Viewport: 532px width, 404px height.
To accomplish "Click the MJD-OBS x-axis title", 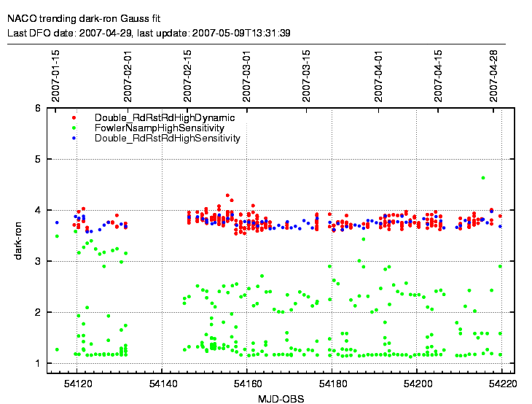I will point(281,398).
